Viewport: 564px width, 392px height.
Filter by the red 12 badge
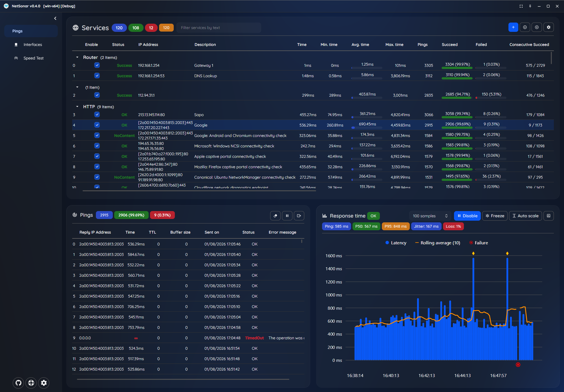[x=151, y=28]
